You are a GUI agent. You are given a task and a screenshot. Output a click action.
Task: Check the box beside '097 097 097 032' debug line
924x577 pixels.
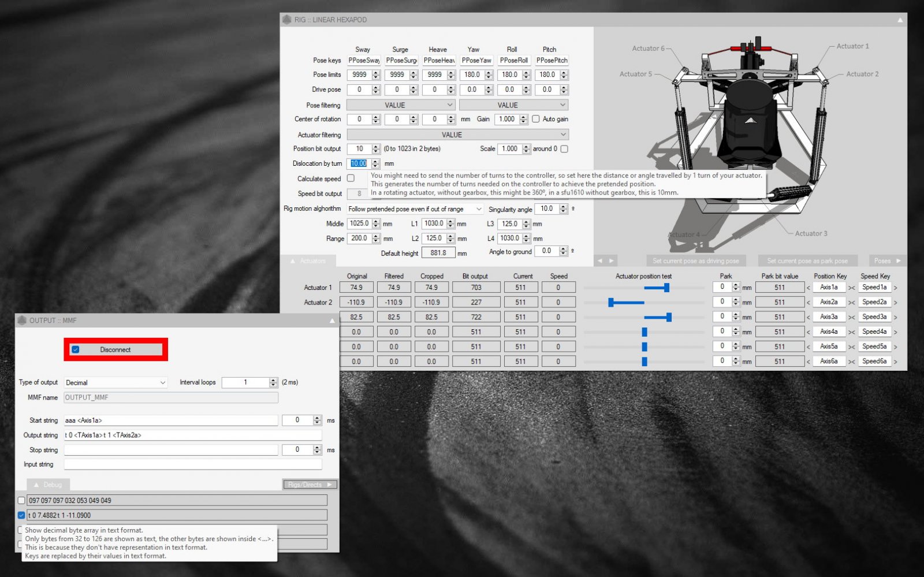tap(21, 501)
